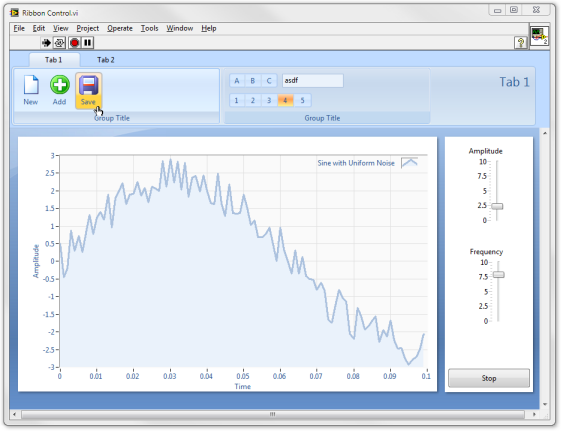561x431 pixels.
Task: Click the Run arrow toolbar icon
Action: (x=46, y=43)
